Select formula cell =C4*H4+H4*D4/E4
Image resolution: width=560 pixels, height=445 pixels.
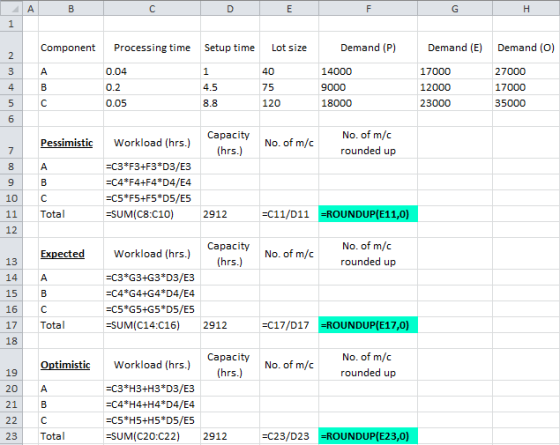click(152, 404)
